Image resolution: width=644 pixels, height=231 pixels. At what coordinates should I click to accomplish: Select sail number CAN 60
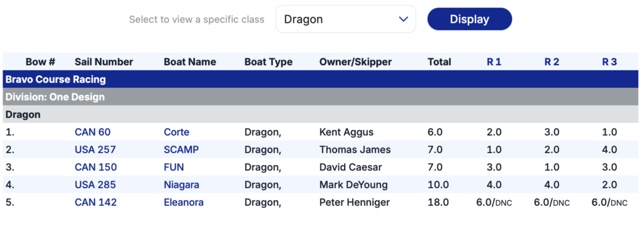[92, 132]
